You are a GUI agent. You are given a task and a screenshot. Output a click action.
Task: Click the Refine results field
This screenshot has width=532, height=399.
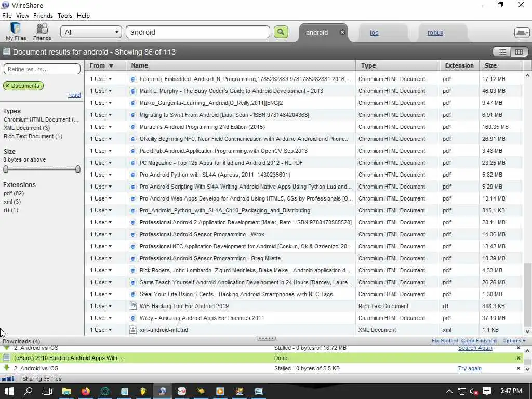coord(42,69)
